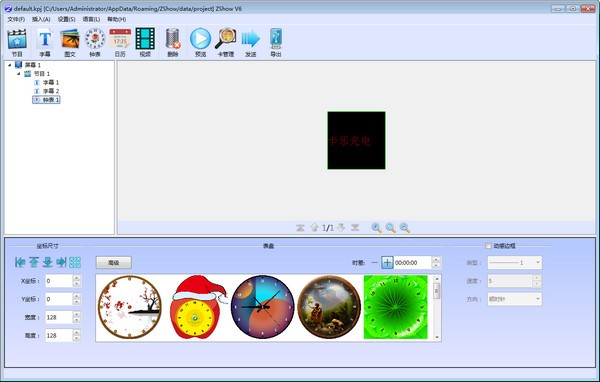This screenshot has height=382, width=600.
Task: Click the minus time offset sign
Action: [374, 263]
